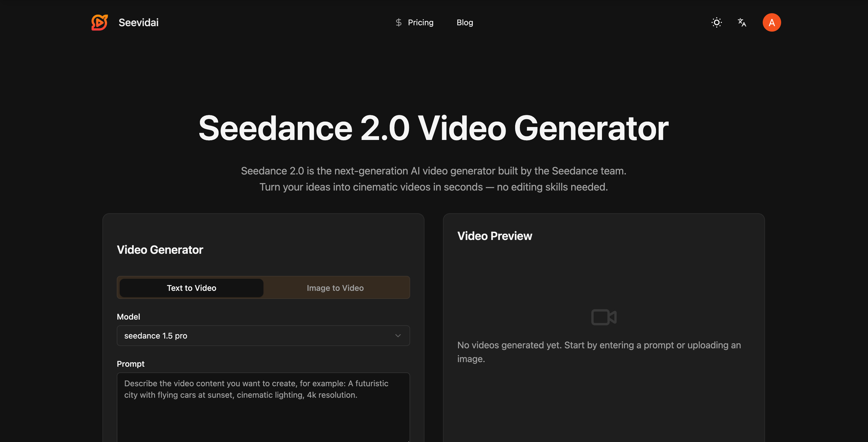868x442 pixels.
Task: Click the Video Generator panel heading
Action: pyautogui.click(x=160, y=250)
